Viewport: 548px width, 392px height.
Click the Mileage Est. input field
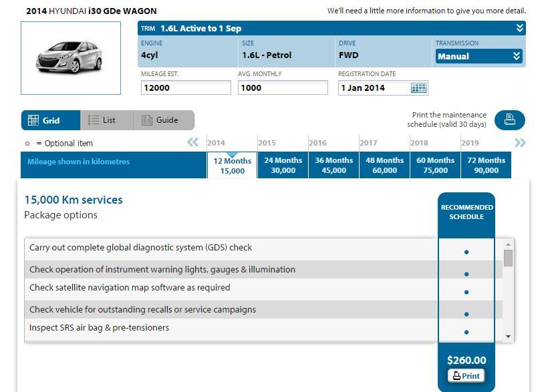coord(186,87)
